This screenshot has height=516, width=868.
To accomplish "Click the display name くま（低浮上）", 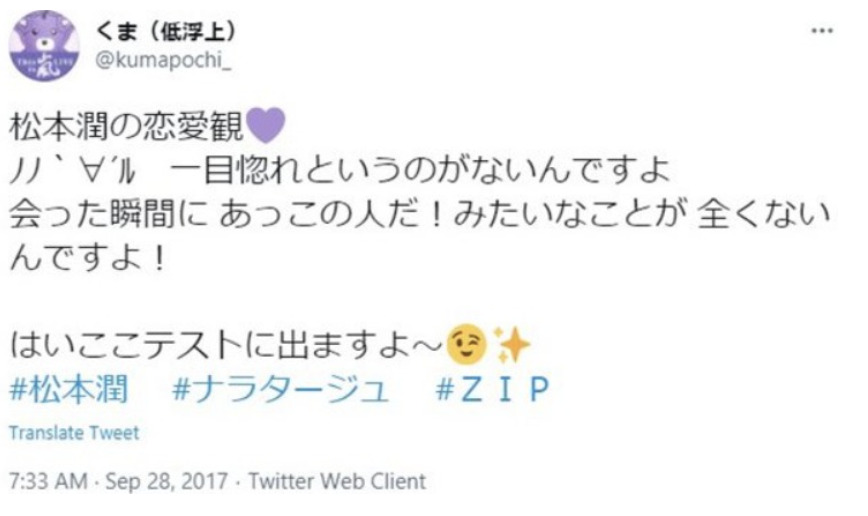I will point(166,30).
